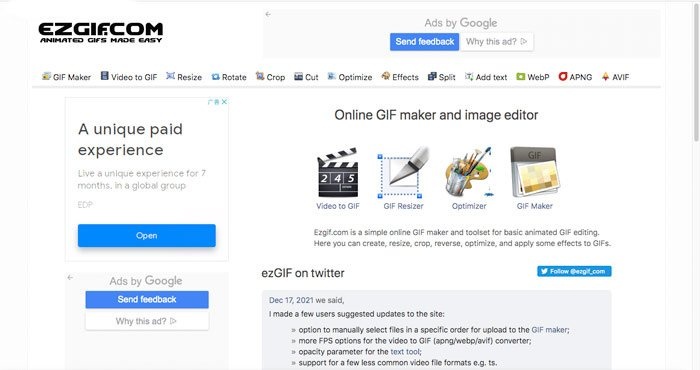The width and height of the screenshot is (700, 370).
Task: Click back arrow on sidebar Google ad
Action: click(x=71, y=278)
